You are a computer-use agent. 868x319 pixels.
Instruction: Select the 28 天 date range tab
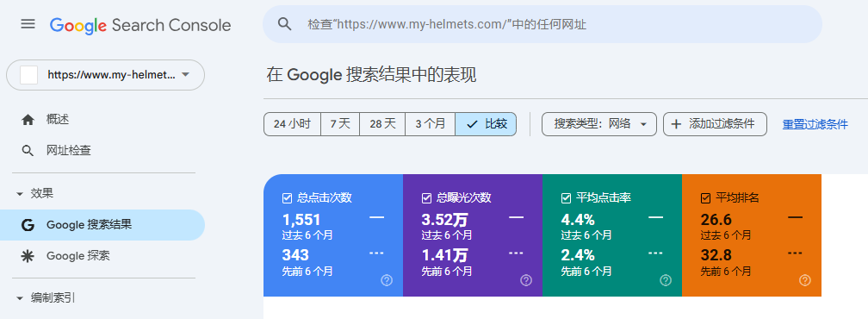[x=382, y=124]
